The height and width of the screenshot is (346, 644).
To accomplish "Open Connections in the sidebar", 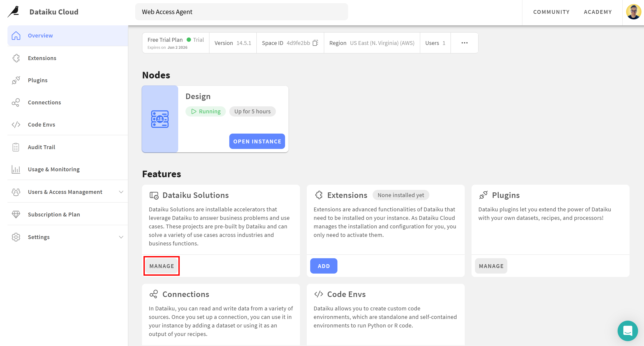I will point(68,102).
